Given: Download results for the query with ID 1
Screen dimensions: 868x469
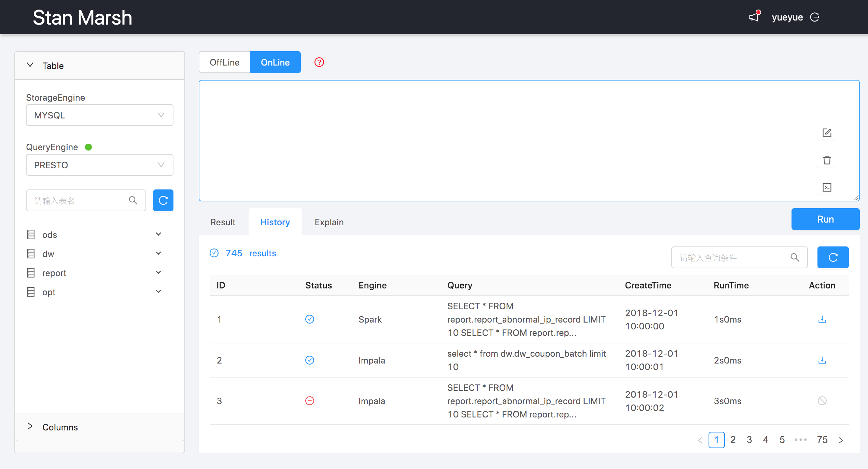Looking at the screenshot, I should [822, 319].
